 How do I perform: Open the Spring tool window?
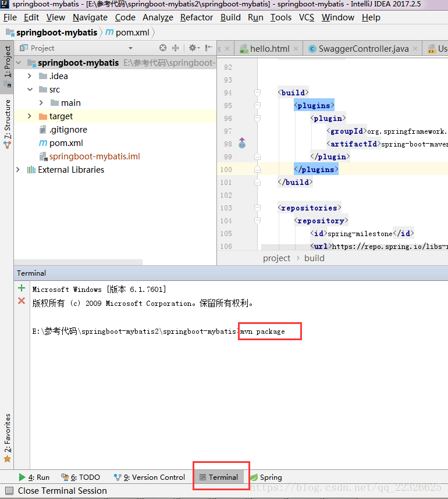pyautogui.click(x=266, y=477)
